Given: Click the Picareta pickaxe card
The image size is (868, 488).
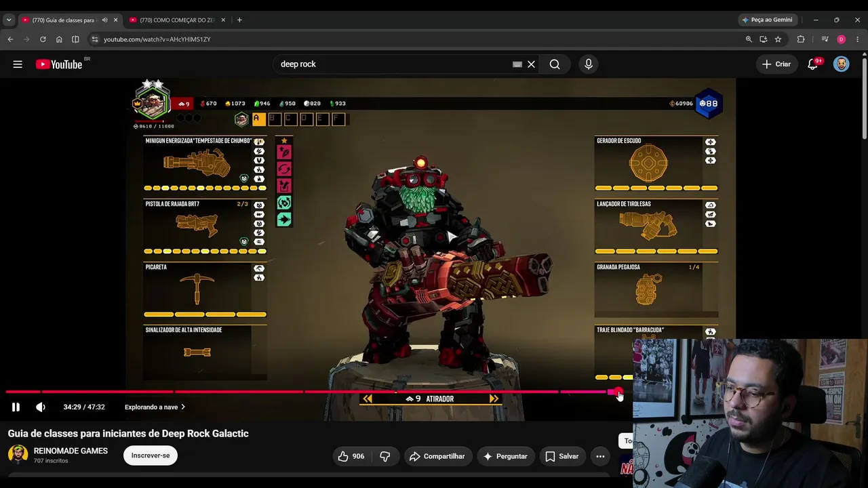Looking at the screenshot, I should tap(205, 290).
